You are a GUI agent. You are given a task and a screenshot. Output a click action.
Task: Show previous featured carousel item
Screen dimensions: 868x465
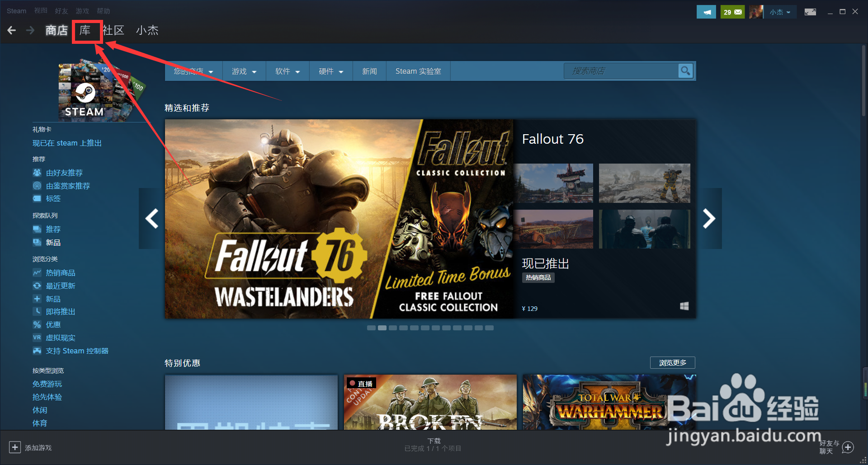tap(151, 218)
